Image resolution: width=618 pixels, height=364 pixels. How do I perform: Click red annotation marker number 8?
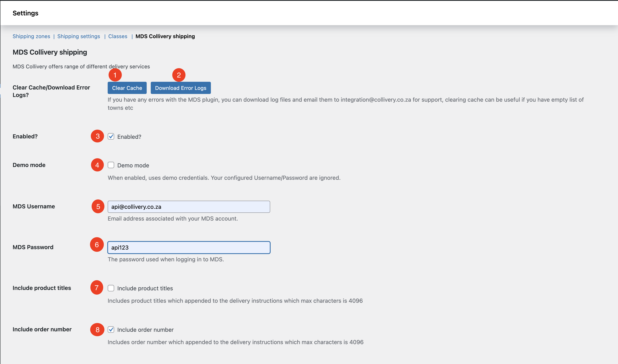(97, 330)
